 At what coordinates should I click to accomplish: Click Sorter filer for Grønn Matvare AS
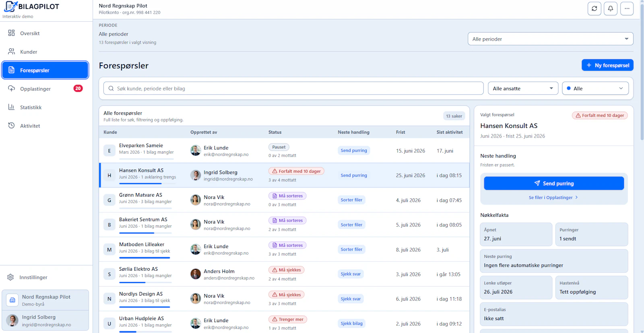pyautogui.click(x=351, y=200)
